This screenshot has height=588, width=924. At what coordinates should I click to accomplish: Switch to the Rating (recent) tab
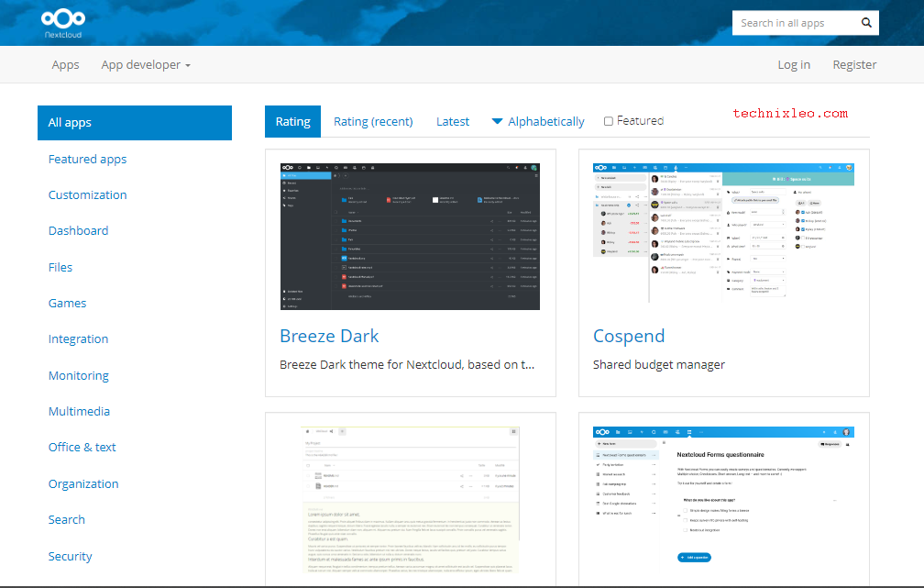coord(373,120)
